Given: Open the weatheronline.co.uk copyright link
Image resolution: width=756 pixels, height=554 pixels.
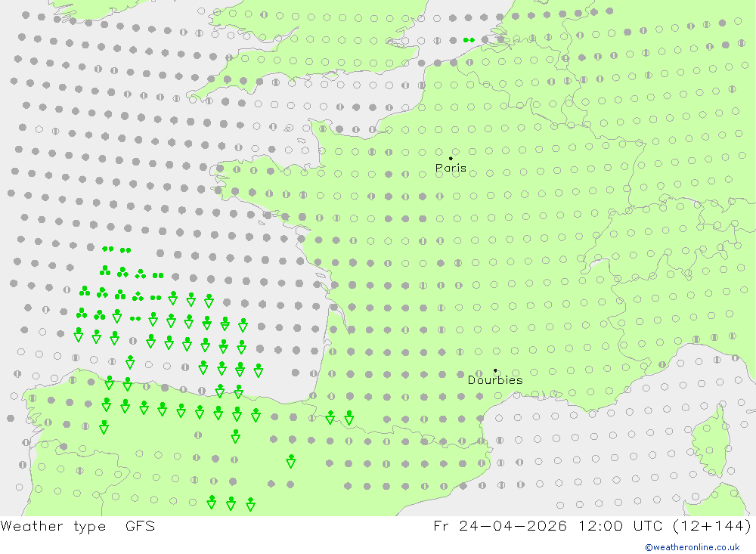Looking at the screenshot, I should coord(692,547).
